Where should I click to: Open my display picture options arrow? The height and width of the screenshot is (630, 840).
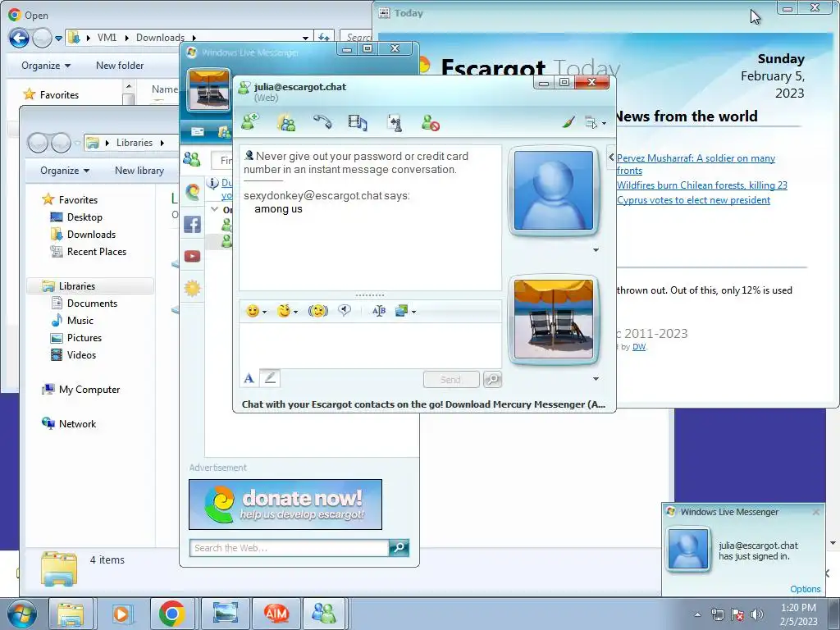(596, 379)
